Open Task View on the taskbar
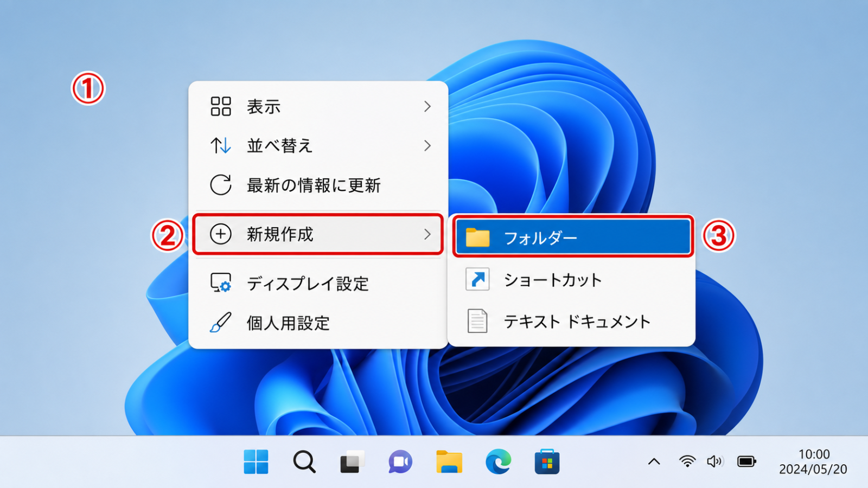Image resolution: width=868 pixels, height=488 pixels. click(352, 462)
